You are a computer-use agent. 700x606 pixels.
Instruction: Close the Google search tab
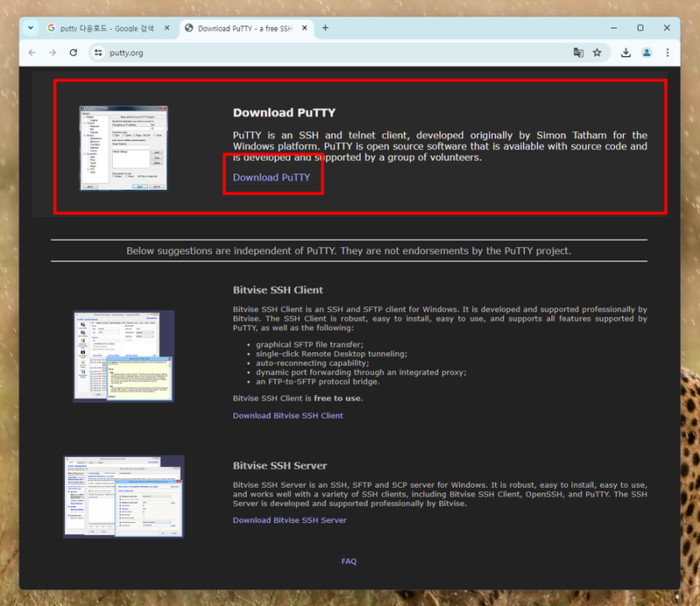click(x=167, y=28)
